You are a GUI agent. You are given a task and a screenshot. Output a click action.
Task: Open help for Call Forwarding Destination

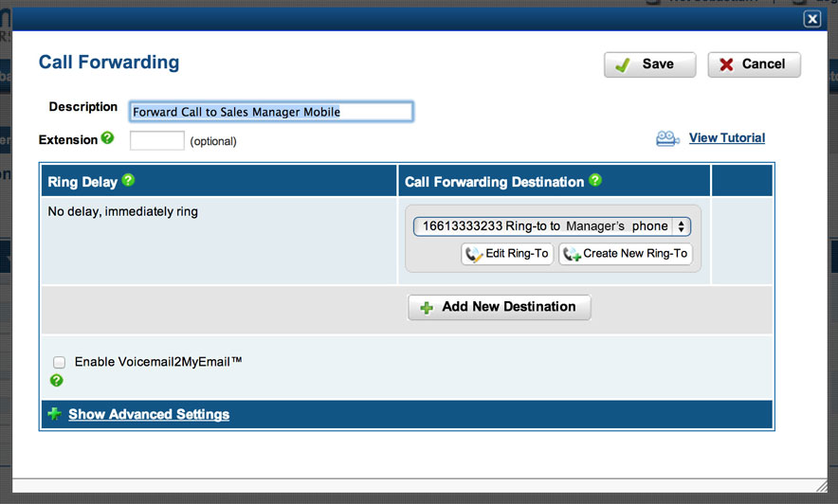click(x=595, y=180)
